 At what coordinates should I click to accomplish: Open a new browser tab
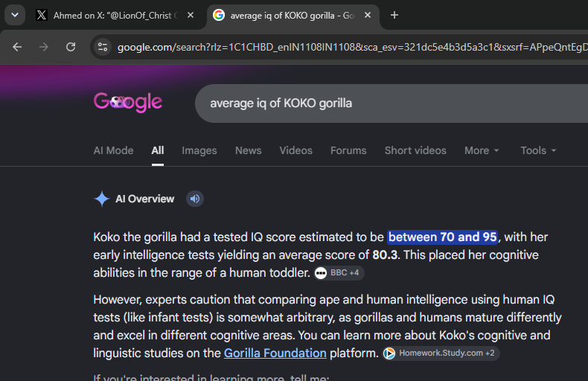(x=394, y=15)
